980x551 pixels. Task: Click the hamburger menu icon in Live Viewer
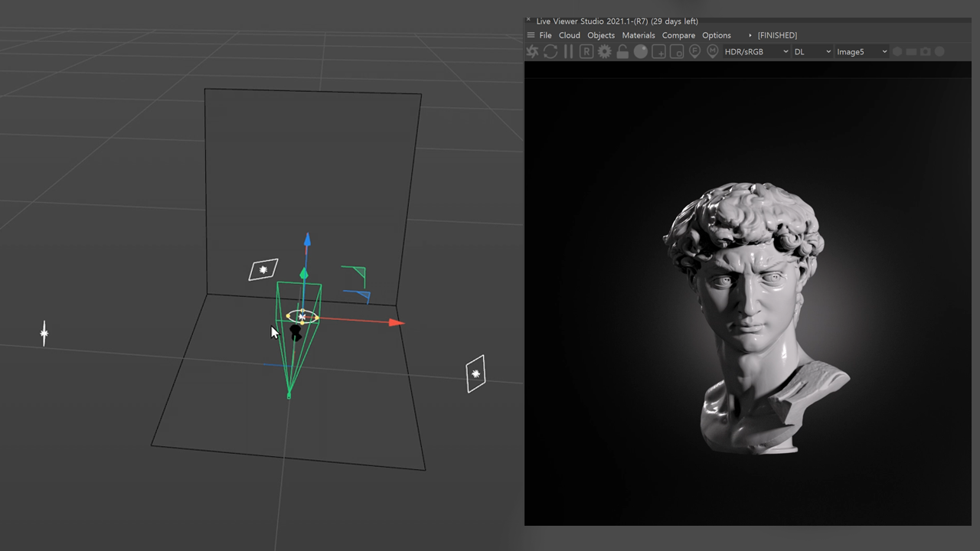pyautogui.click(x=531, y=35)
